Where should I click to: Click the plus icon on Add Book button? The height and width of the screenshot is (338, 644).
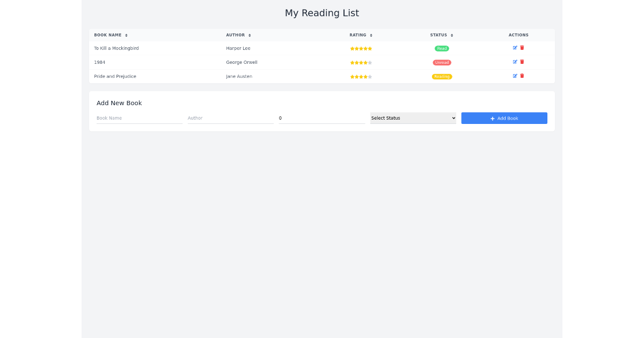[493, 118]
